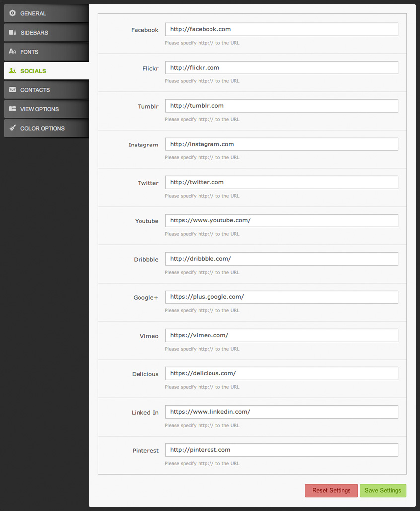The image size is (420, 511).
Task: Edit the Youtube URL field
Action: [281, 220]
